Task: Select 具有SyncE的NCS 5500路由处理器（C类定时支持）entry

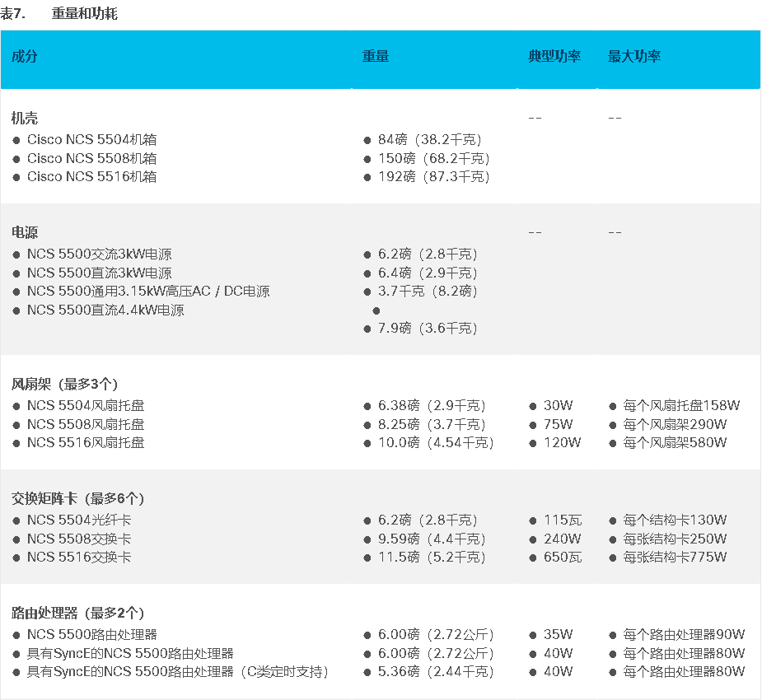Action: coord(177,672)
